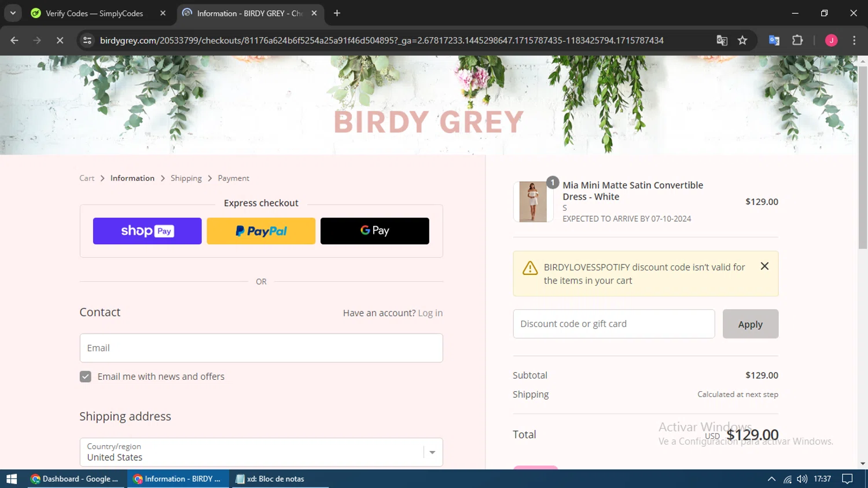Open Dashboard Google Chrome taskbar item

pos(75,479)
